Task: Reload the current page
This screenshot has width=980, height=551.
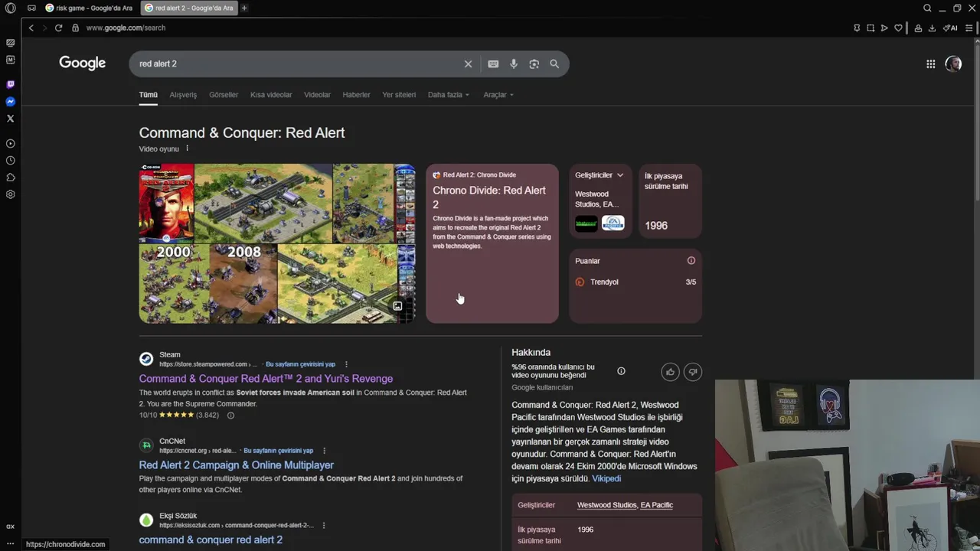Action: [58, 28]
